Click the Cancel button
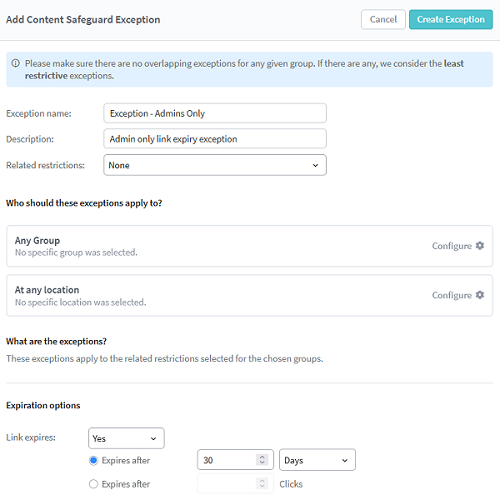 click(x=383, y=20)
